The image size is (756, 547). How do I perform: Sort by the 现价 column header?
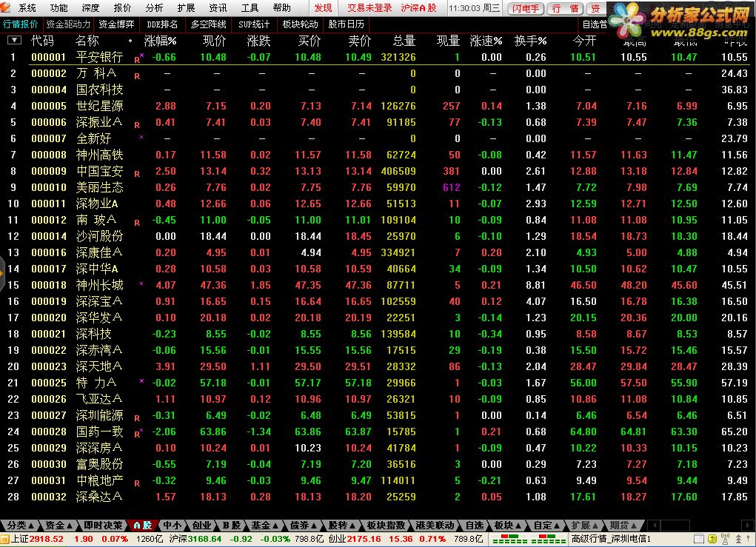pyautogui.click(x=215, y=41)
